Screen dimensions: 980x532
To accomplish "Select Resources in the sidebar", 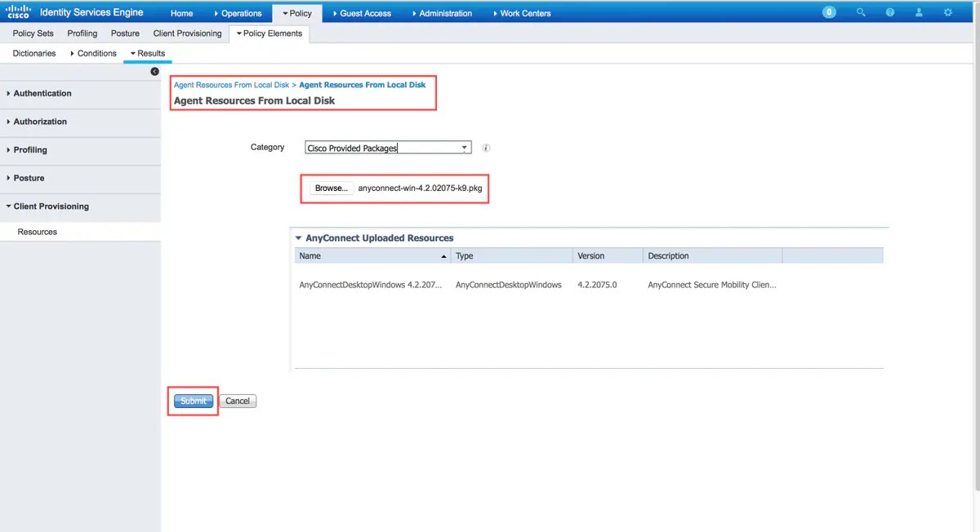I will tap(38, 232).
